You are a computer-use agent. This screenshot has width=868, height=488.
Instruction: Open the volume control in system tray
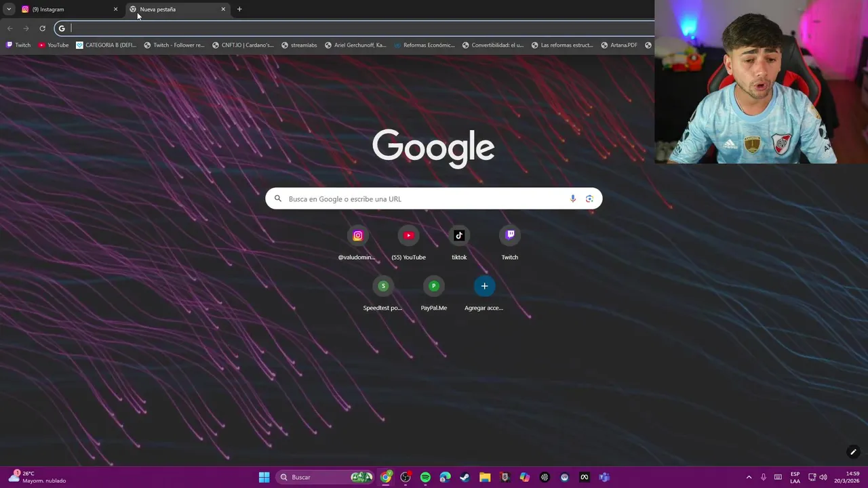coord(823,477)
